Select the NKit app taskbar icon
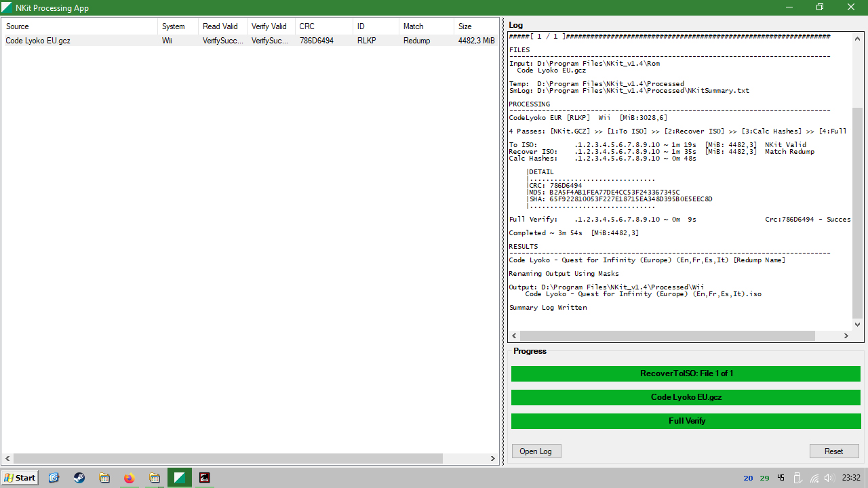The image size is (868, 488). (180, 478)
